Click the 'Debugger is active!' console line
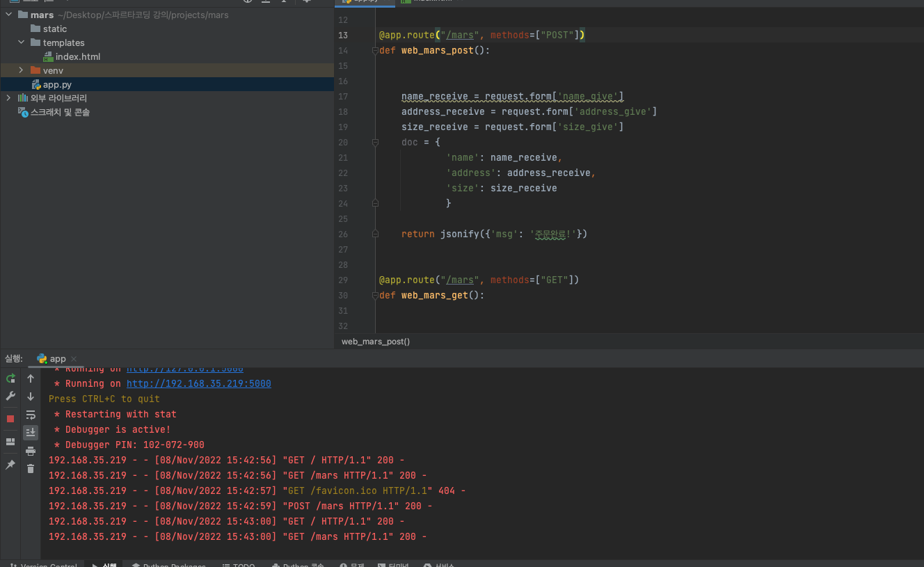 pos(113,429)
